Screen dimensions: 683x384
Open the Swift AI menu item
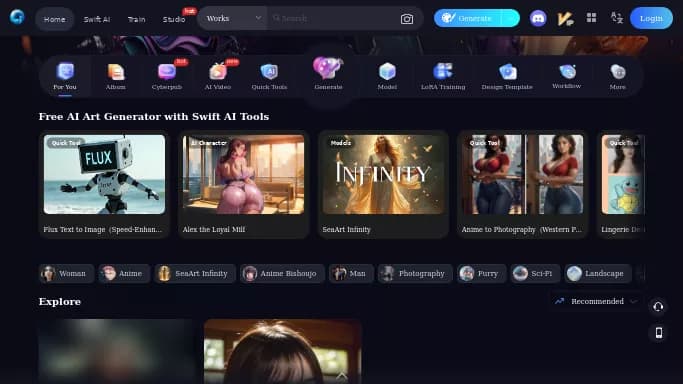(97, 19)
